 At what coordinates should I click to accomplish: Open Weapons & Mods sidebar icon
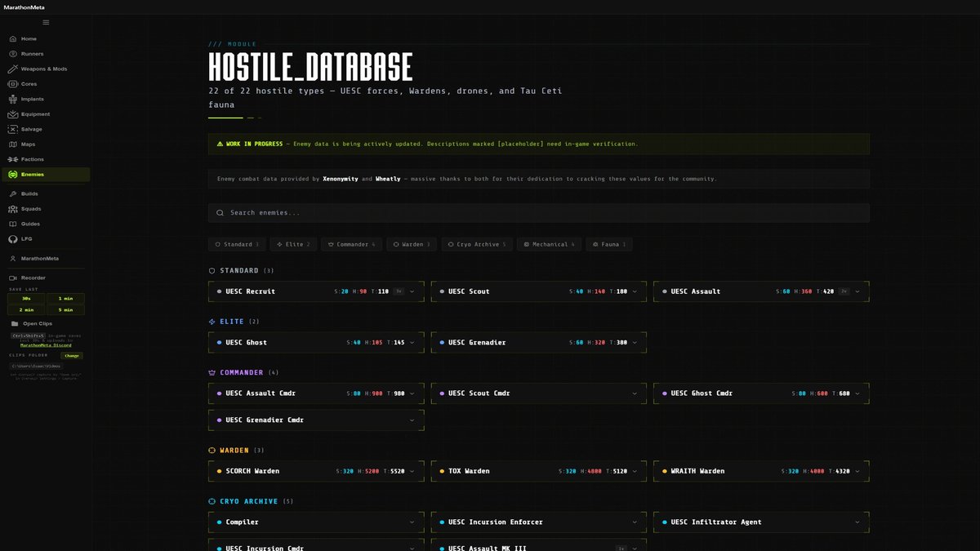point(13,69)
